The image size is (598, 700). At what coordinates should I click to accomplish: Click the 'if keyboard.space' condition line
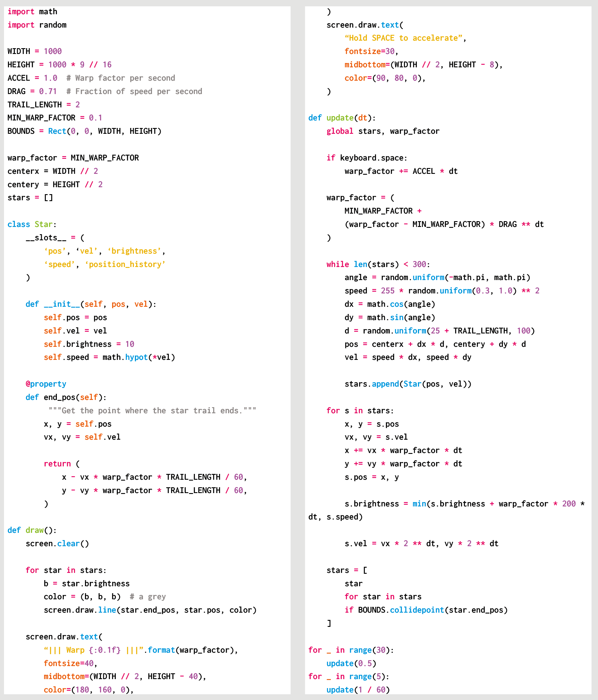(x=367, y=158)
